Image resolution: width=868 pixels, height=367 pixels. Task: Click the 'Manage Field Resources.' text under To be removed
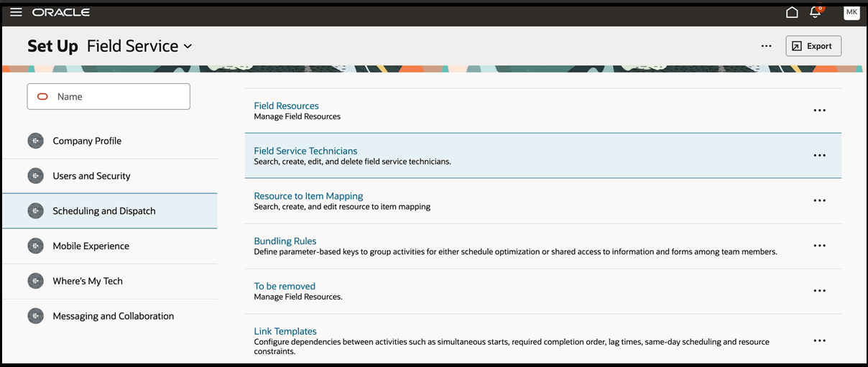pyautogui.click(x=298, y=297)
